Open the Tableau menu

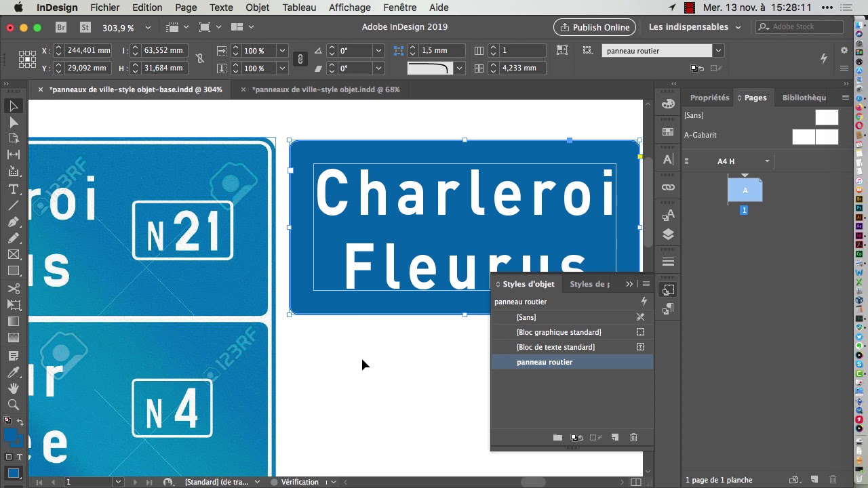click(x=299, y=7)
